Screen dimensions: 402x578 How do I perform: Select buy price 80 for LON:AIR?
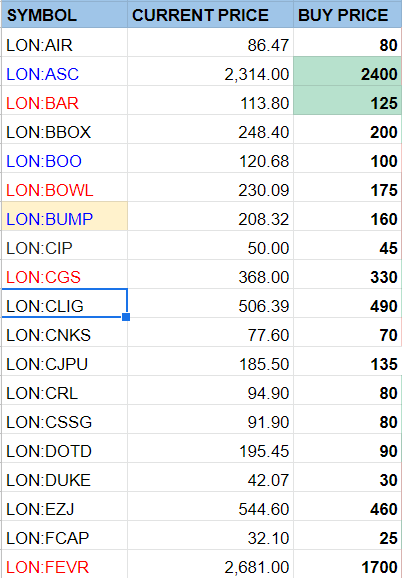[347, 42]
